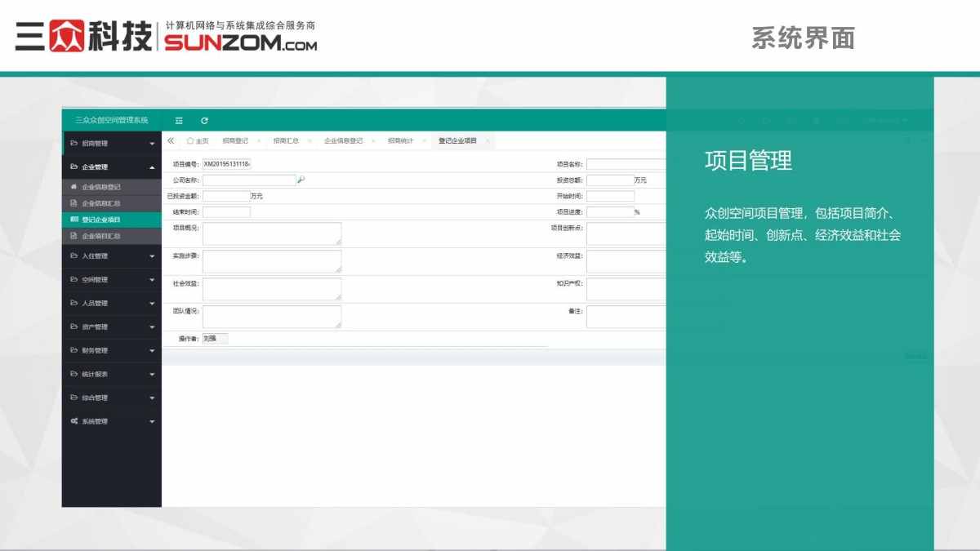Click the sidebar collapse menu icon
This screenshot has height=551, width=980.
179,119
